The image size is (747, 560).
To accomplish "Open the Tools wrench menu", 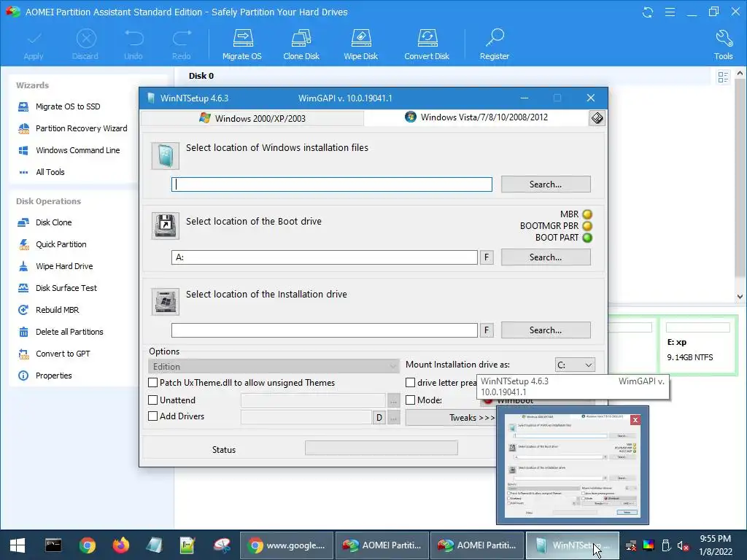I will point(723,44).
